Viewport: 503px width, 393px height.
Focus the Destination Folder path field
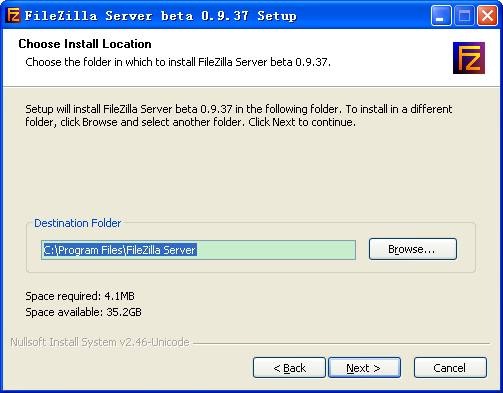tap(198, 250)
